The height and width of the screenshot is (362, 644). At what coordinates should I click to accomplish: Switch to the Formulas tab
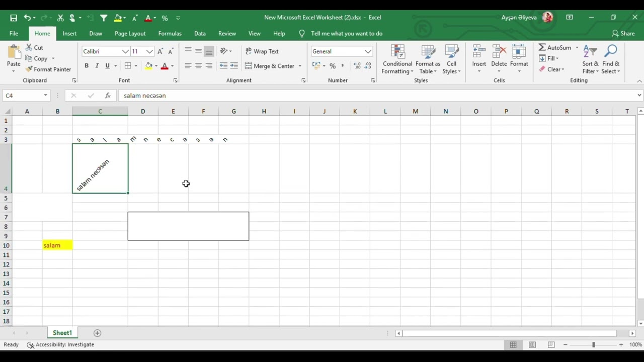tap(170, 33)
